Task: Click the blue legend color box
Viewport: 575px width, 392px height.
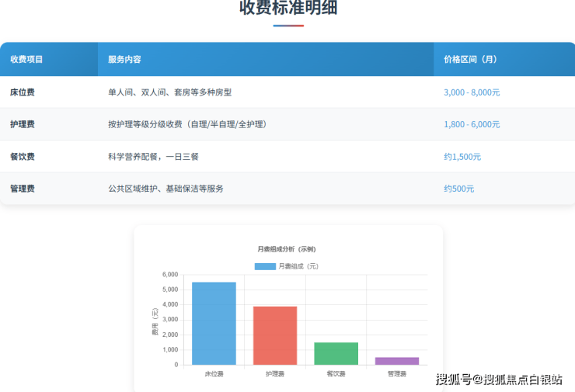Action: [265, 266]
